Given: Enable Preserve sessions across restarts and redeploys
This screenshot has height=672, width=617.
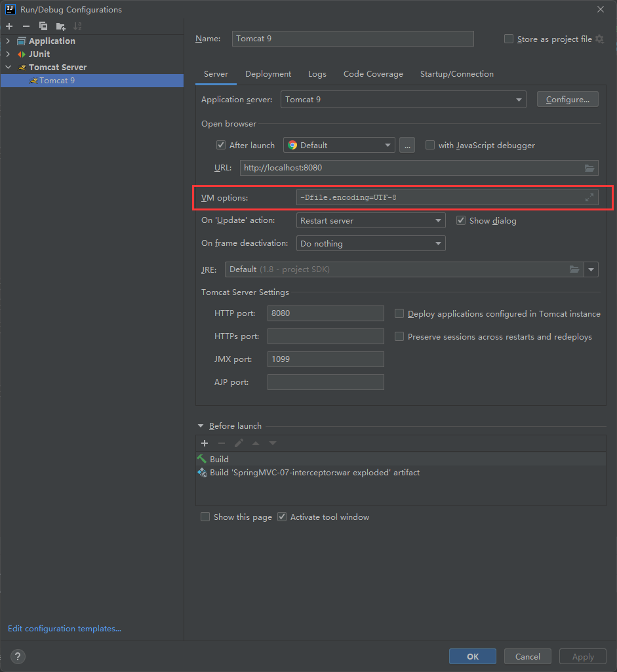Looking at the screenshot, I should click(399, 336).
